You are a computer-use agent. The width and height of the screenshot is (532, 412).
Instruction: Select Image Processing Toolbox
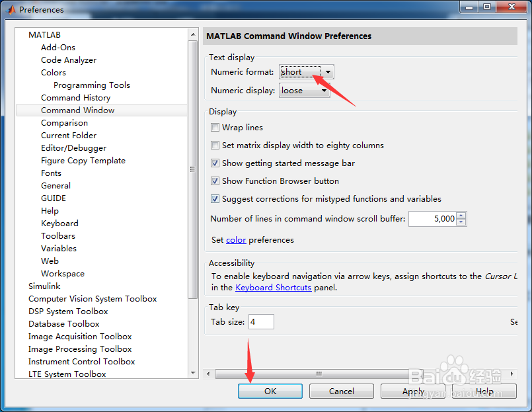click(x=80, y=349)
